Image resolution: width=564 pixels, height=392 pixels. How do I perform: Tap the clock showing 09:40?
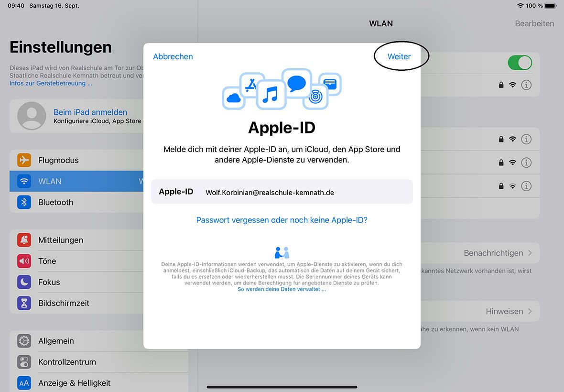[16, 6]
